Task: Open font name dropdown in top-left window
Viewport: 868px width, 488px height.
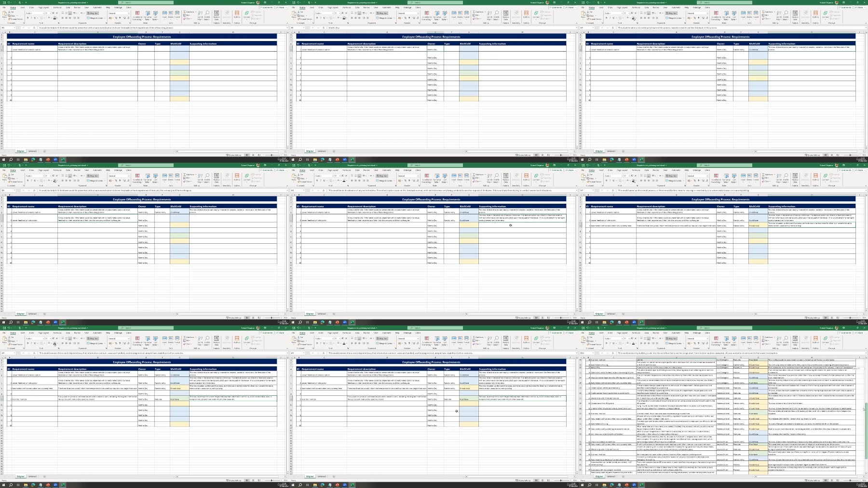Action: tap(43, 13)
